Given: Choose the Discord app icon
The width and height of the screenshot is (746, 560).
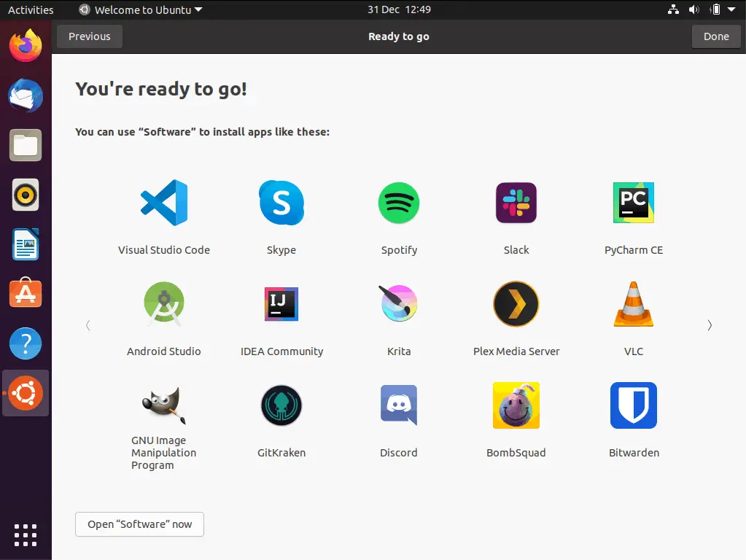Looking at the screenshot, I should pyautogui.click(x=399, y=405).
